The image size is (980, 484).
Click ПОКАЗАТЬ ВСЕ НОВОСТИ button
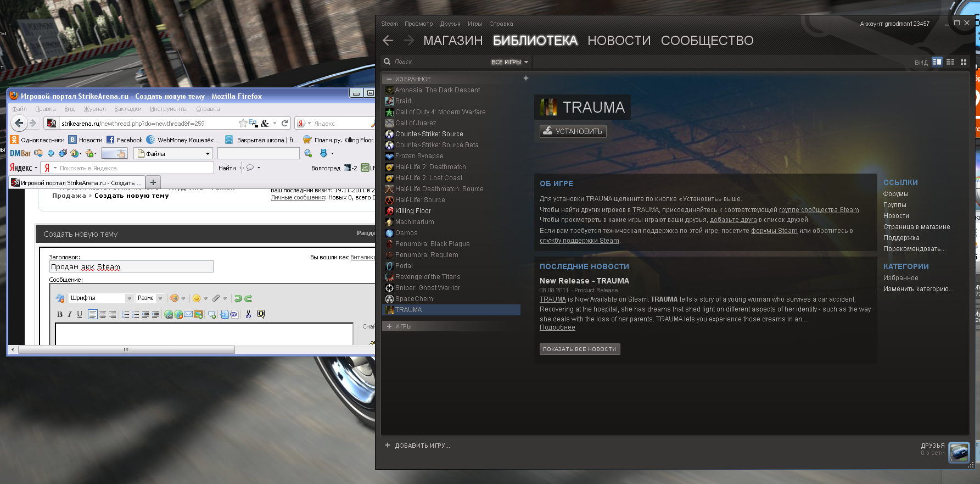(x=579, y=349)
